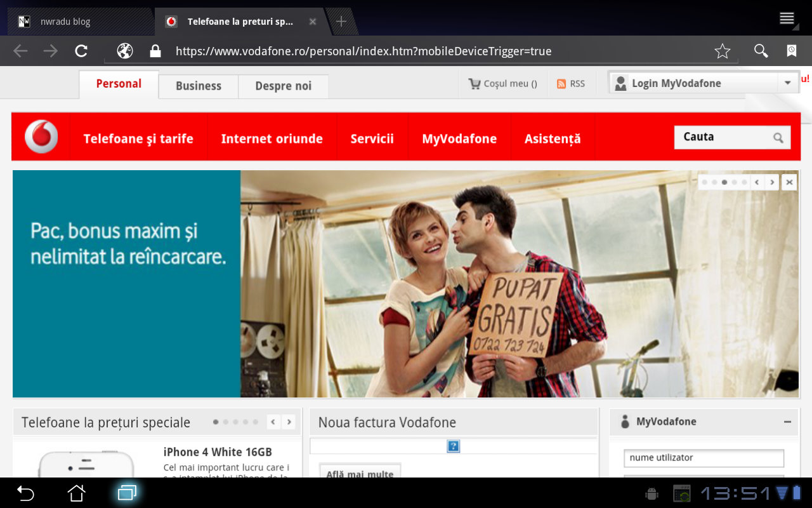Show next phone in Telefoane la prețuri speciale
812x508 pixels.
tap(289, 422)
